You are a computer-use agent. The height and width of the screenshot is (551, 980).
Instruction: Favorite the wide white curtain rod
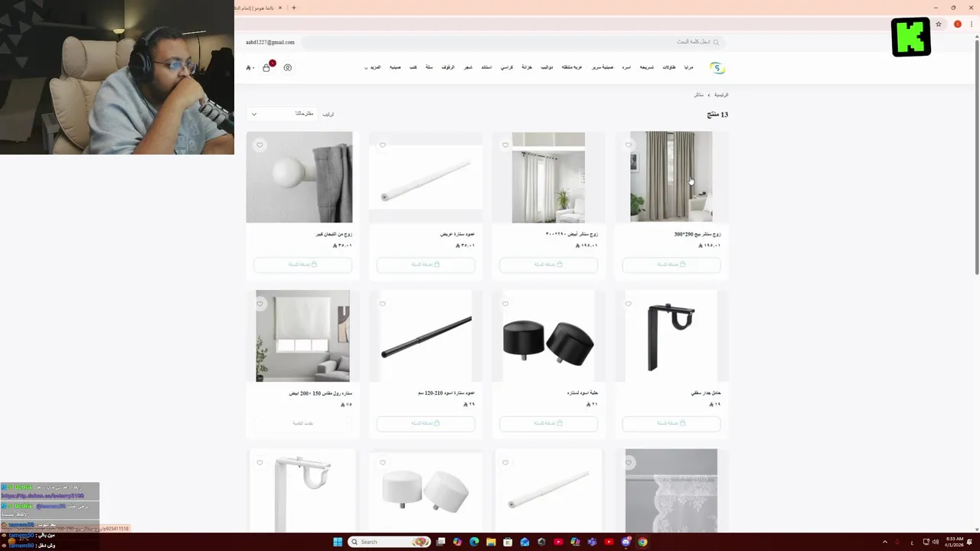coord(383,145)
